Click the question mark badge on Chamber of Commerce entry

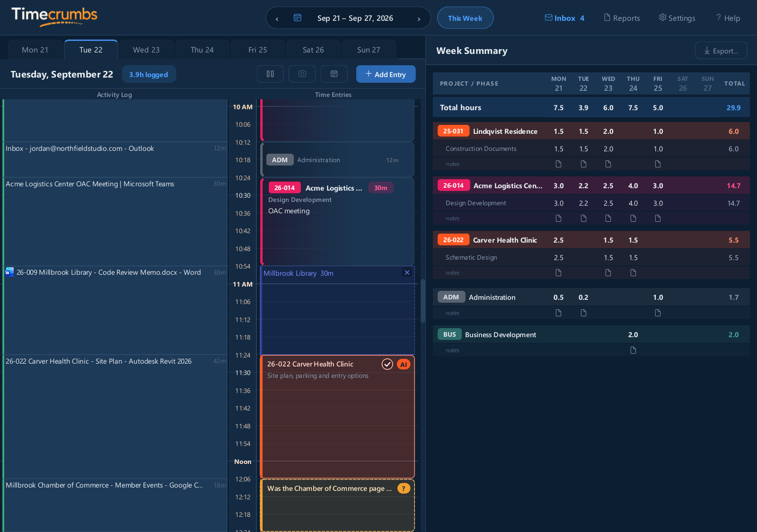click(x=404, y=488)
